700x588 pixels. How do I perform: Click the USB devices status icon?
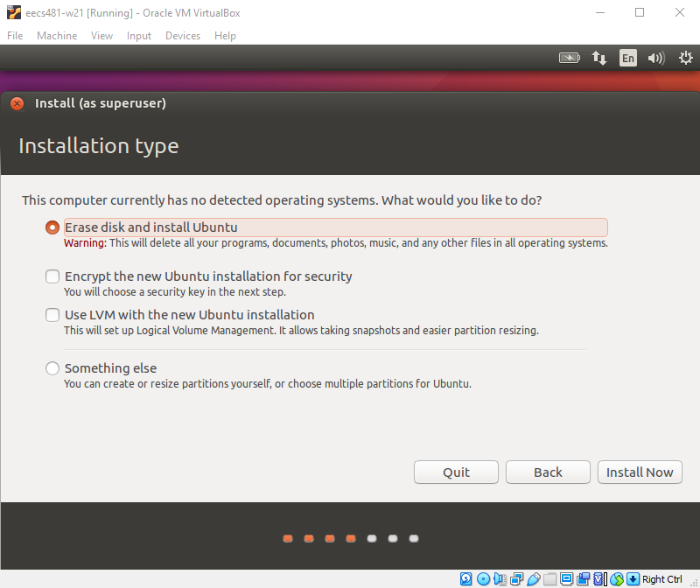(534, 579)
